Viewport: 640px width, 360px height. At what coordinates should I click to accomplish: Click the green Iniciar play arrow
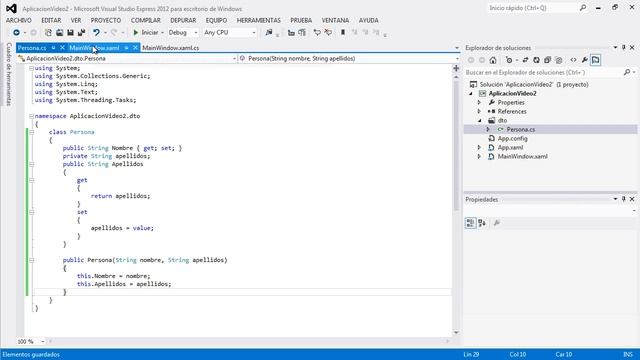pos(136,33)
